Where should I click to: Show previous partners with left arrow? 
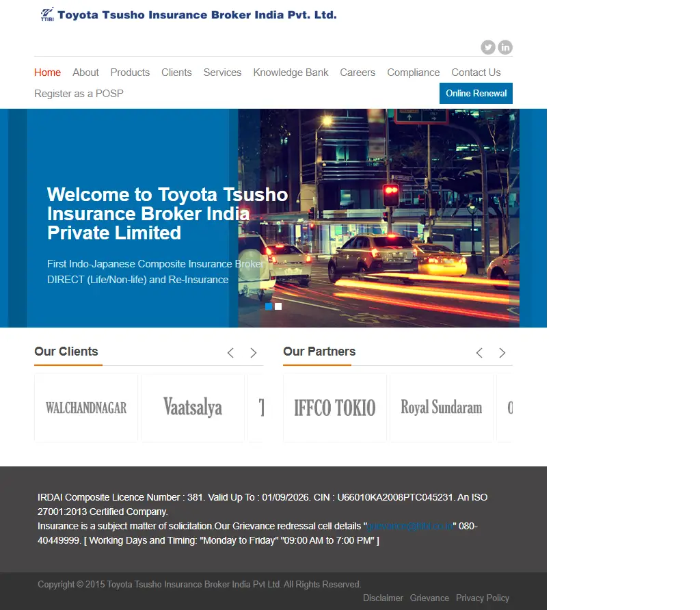tap(479, 353)
